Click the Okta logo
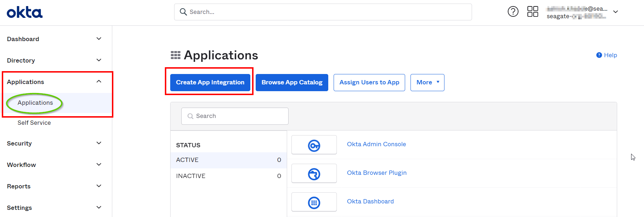Screen dimensions: 644x217 click(x=24, y=13)
